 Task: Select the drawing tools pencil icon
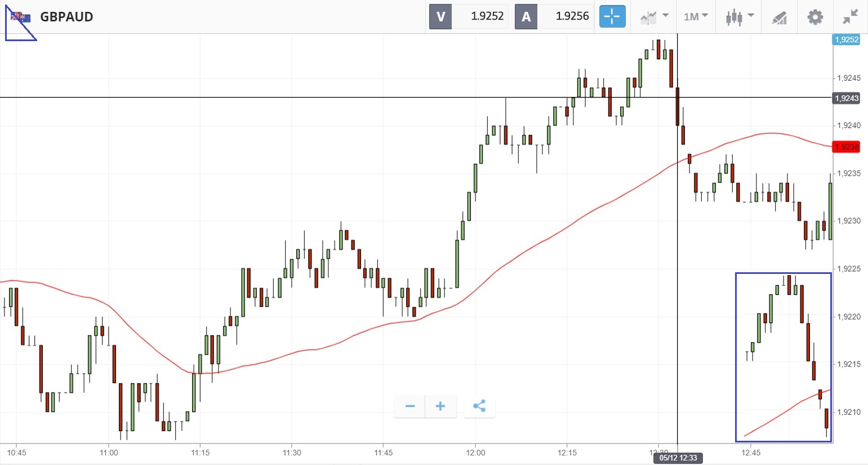779,17
